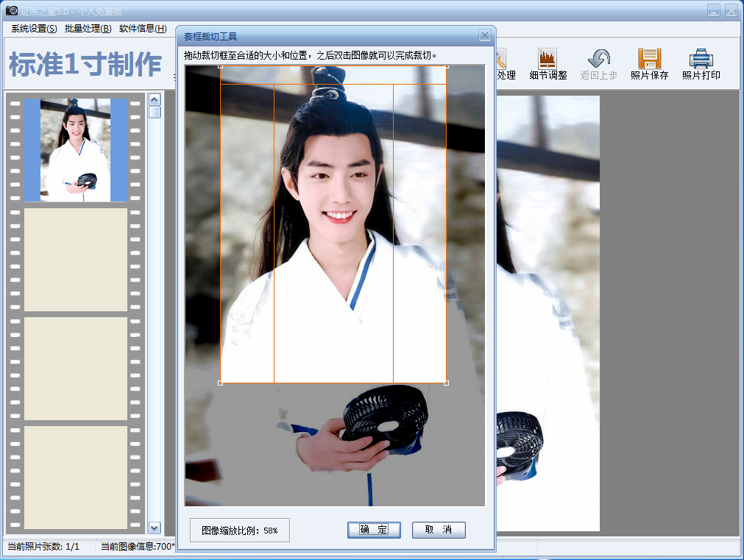The width and height of the screenshot is (744, 560).
Task: Click the 返回上步 undo arrow icon
Action: click(x=599, y=60)
